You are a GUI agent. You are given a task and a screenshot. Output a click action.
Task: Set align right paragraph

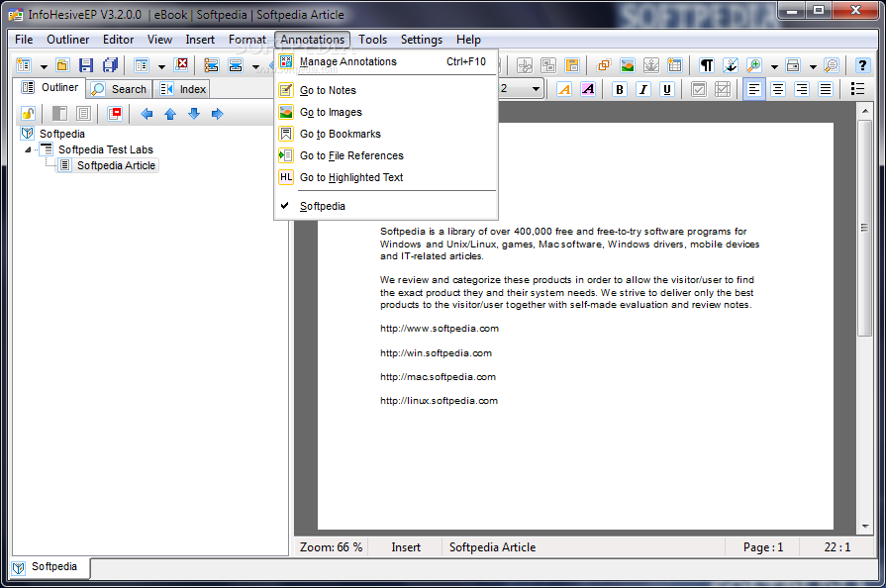tap(802, 89)
